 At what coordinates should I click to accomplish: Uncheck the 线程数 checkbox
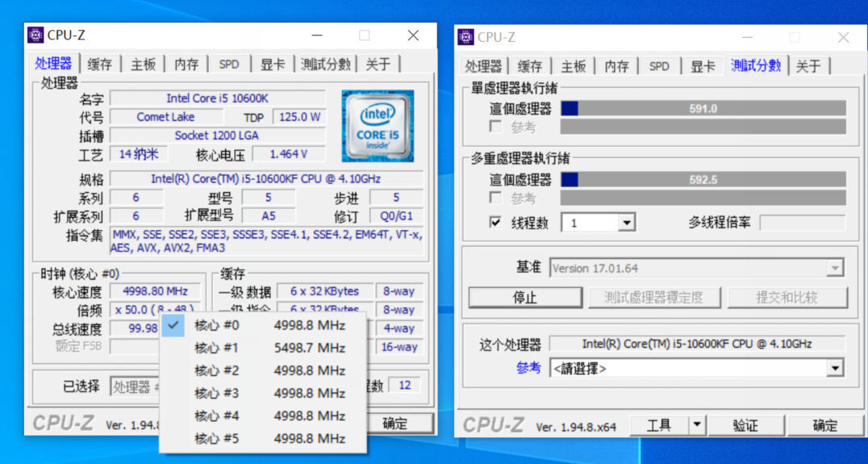point(495,223)
